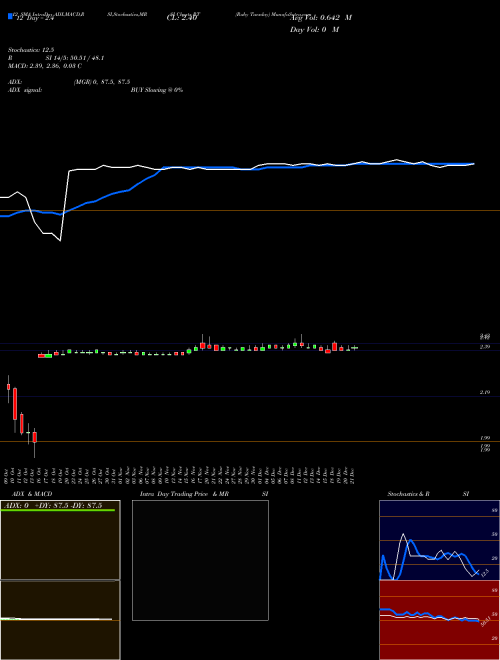Click the 2.19 price axis label
The height and width of the screenshot is (660, 500).
(485, 392)
